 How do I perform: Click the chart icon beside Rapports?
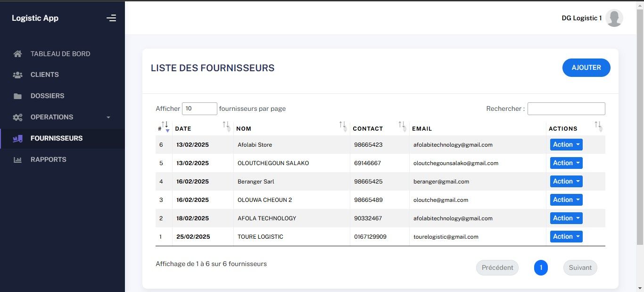(x=17, y=159)
